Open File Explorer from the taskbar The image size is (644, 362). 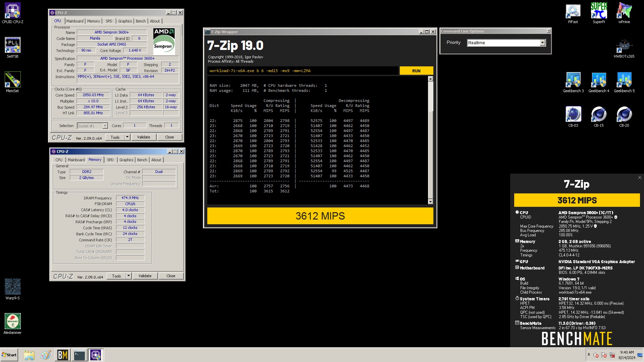tap(29, 355)
